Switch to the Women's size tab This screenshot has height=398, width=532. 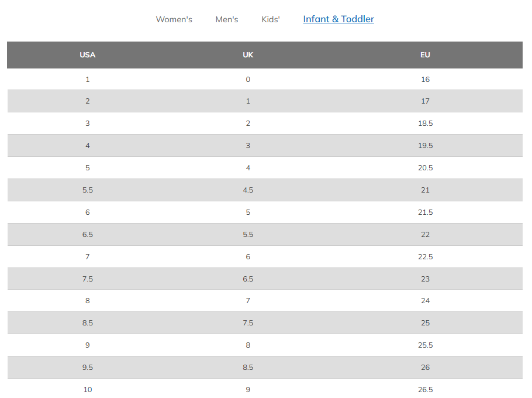(x=174, y=19)
